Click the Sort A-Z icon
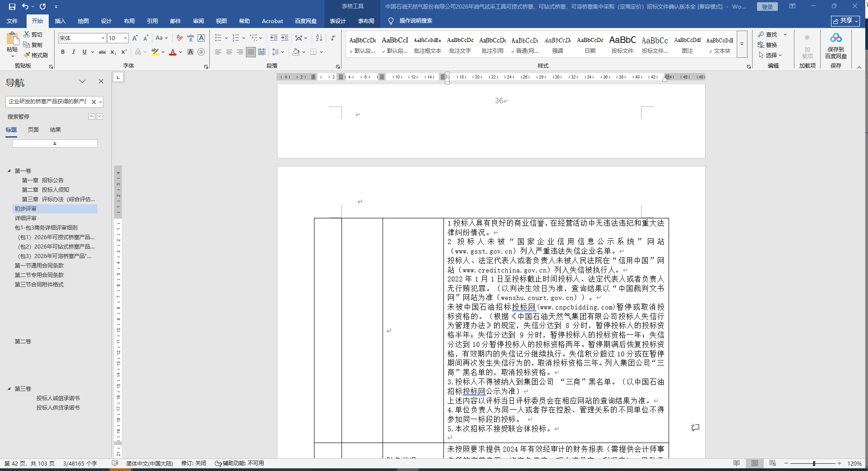Viewport: 868px width, 471px height. (x=319, y=38)
